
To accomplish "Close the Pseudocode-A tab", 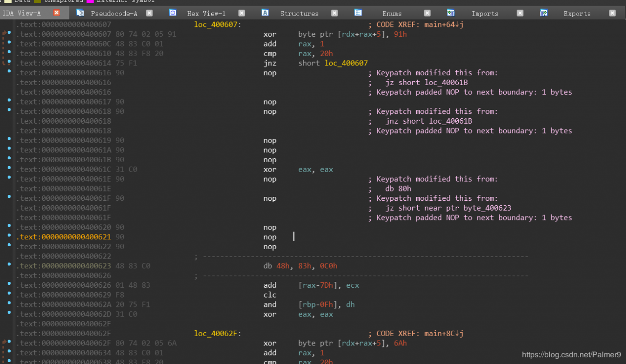I will [149, 13].
